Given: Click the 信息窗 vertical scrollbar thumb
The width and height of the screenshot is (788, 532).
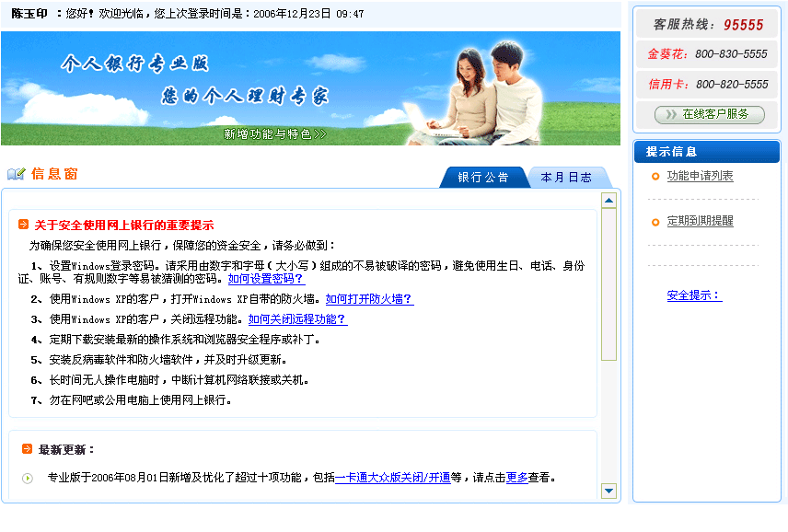Looking at the screenshot, I should click(608, 285).
